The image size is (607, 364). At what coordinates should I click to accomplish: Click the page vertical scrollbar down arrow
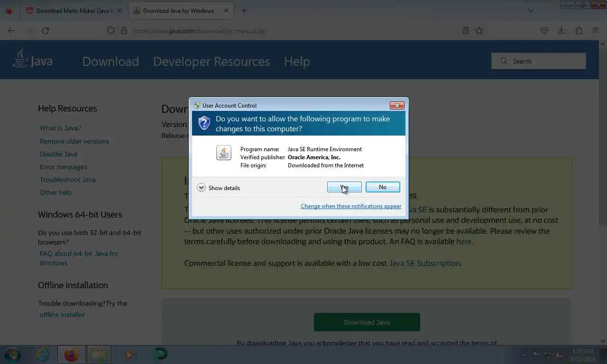click(x=603, y=341)
